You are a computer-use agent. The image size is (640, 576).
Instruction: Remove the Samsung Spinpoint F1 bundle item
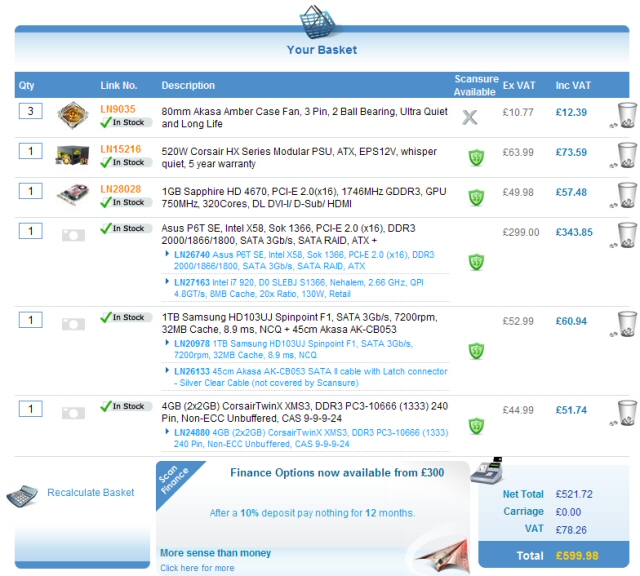coord(626,324)
